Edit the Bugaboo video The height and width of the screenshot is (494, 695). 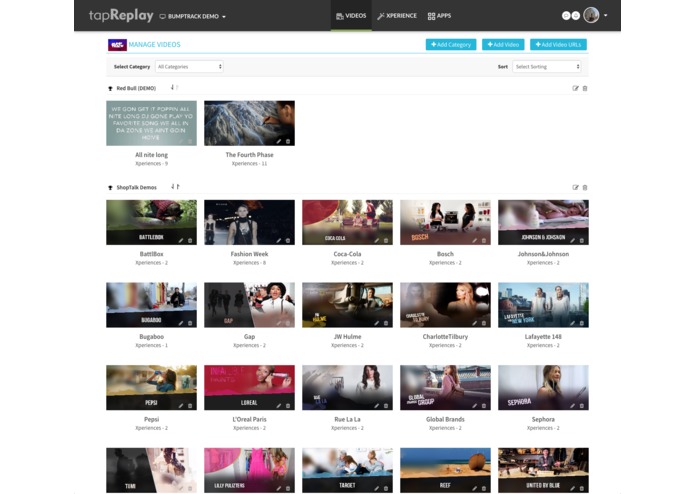tap(181, 323)
